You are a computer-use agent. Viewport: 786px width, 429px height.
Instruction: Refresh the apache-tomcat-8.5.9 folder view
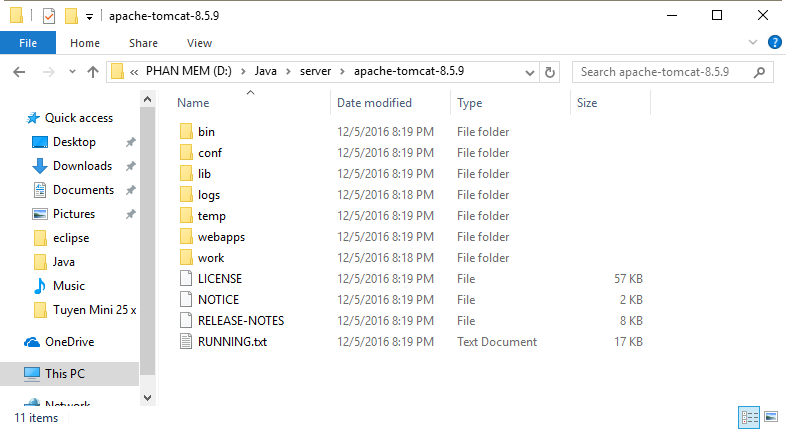click(x=550, y=72)
